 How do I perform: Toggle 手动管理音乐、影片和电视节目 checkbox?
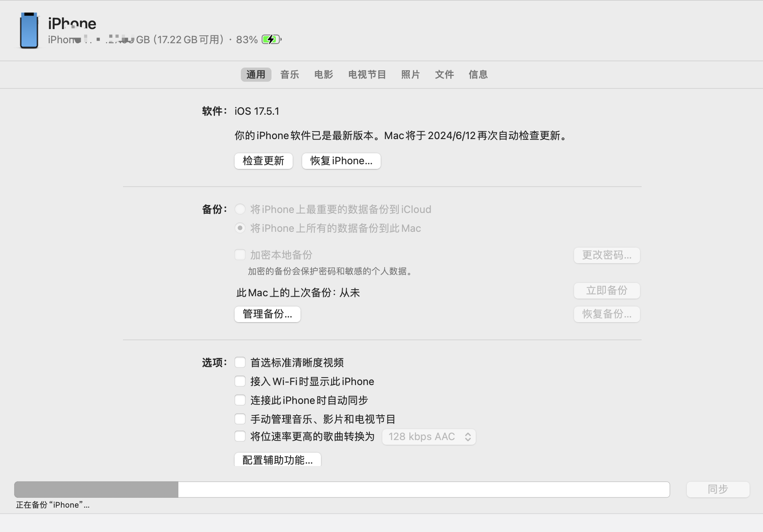click(240, 419)
